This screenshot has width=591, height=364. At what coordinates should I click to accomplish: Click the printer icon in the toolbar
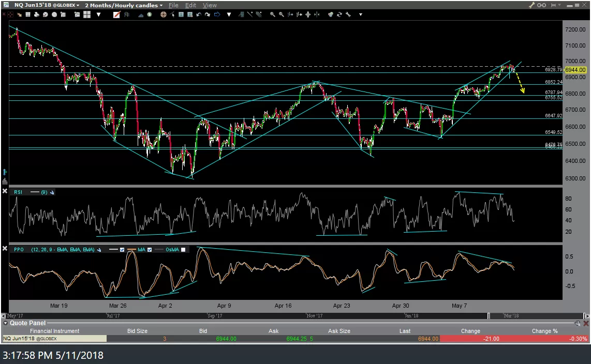pos(37,14)
